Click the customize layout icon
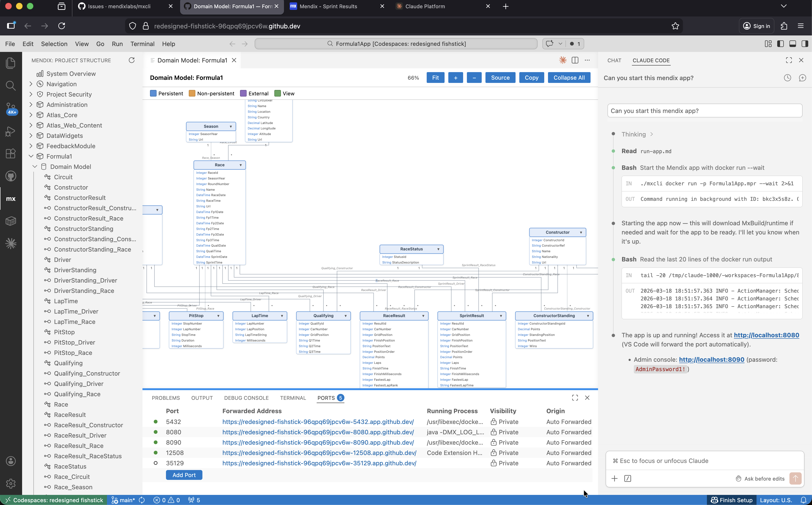Screen dimensions: 812x505 (x=768, y=44)
